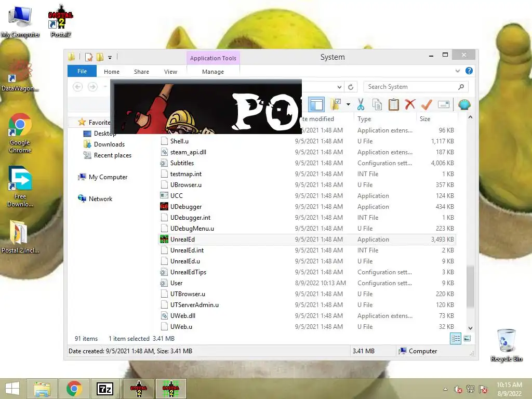Click the Search System field
Viewport: 532px width, 399px height.
pos(416,87)
